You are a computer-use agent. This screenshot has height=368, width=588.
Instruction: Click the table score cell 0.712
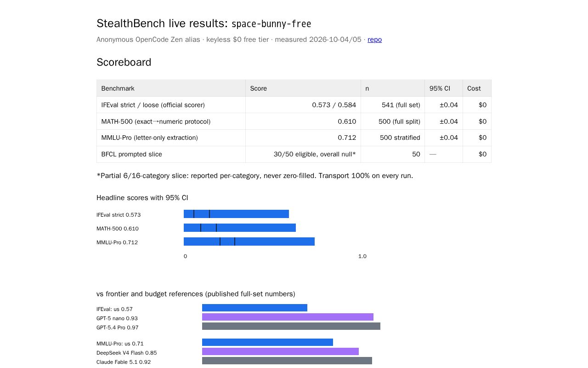tap(303, 138)
